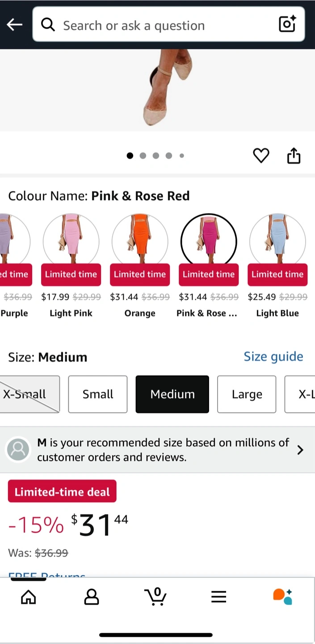This screenshot has width=315, height=644.
Task: Open camera lens search icon
Action: click(287, 24)
